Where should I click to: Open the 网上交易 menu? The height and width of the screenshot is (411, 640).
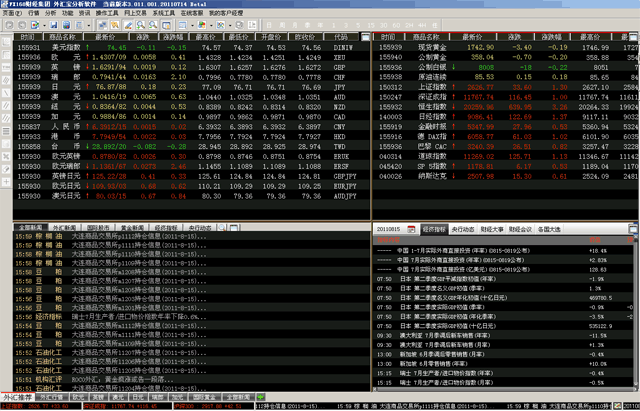coord(136,13)
